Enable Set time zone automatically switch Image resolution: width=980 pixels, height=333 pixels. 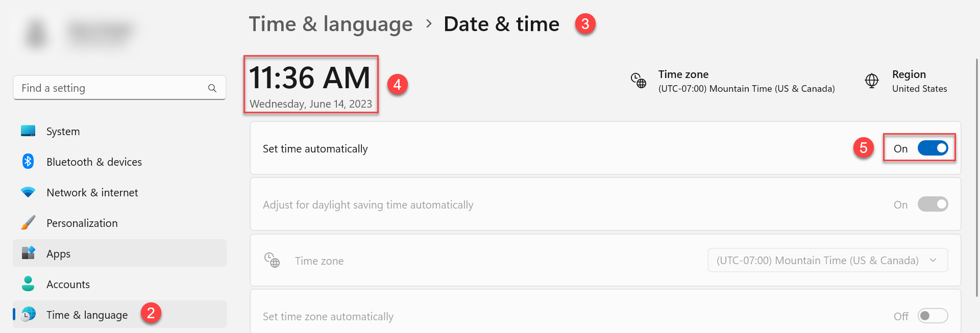pos(933,316)
